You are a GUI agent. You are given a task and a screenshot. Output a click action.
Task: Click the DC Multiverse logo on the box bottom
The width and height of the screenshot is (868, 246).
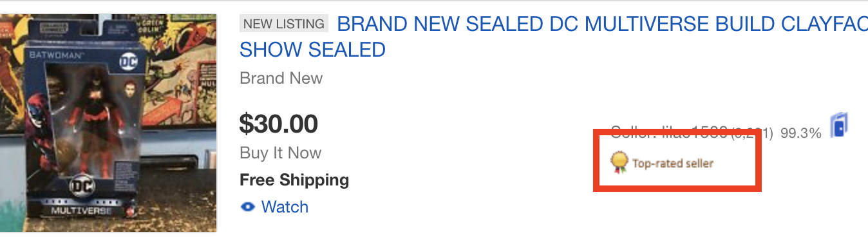pyautogui.click(x=81, y=194)
